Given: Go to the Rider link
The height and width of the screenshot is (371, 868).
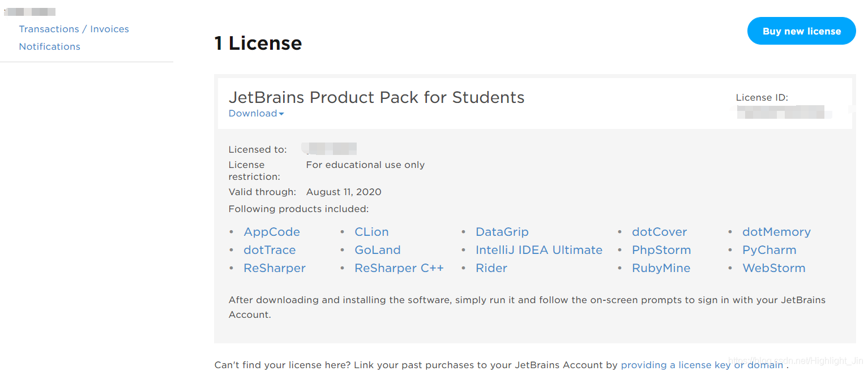Looking at the screenshot, I should (491, 268).
